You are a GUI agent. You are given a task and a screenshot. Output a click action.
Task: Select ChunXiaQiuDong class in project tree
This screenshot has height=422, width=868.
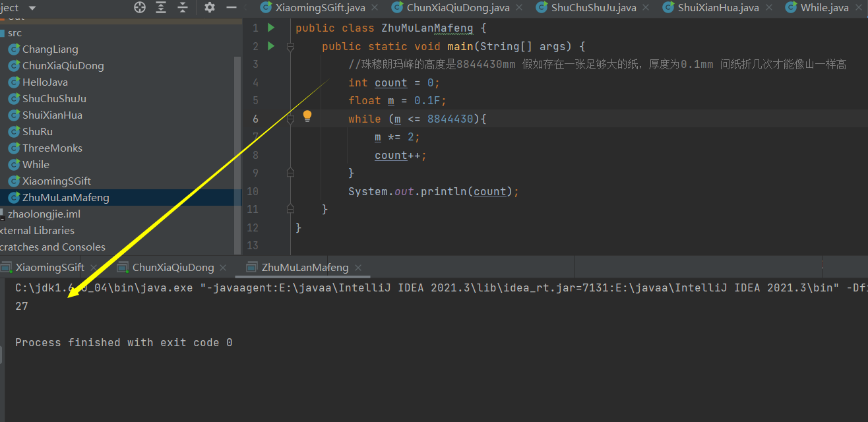pos(63,65)
